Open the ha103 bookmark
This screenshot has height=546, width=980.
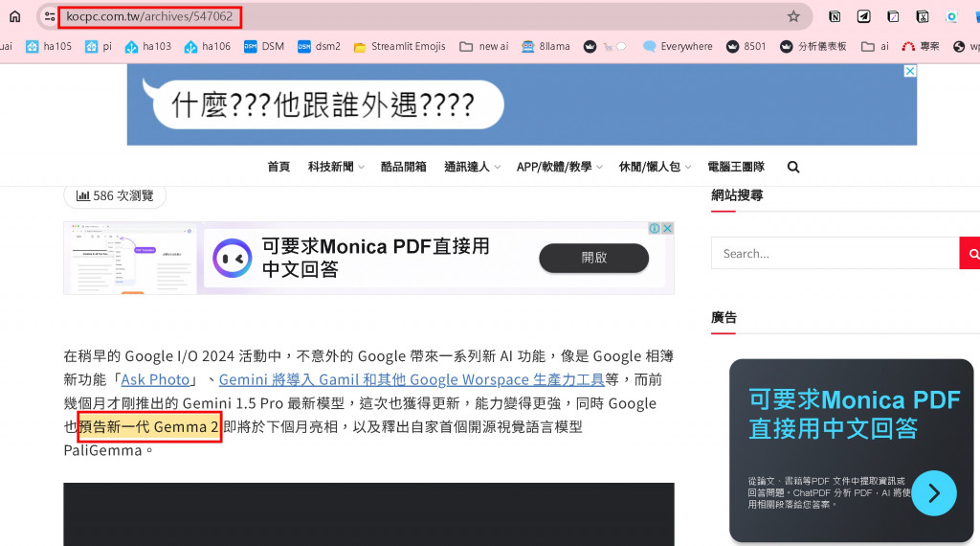(x=148, y=46)
